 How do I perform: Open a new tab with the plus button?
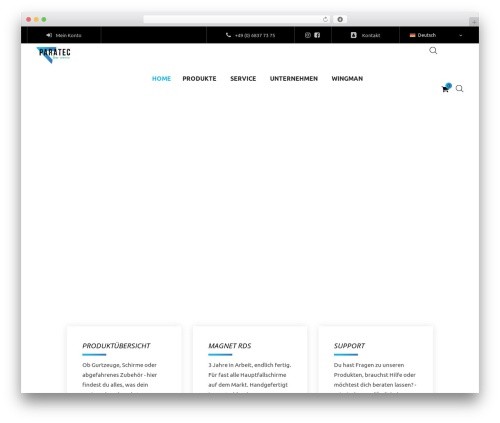coord(474,22)
